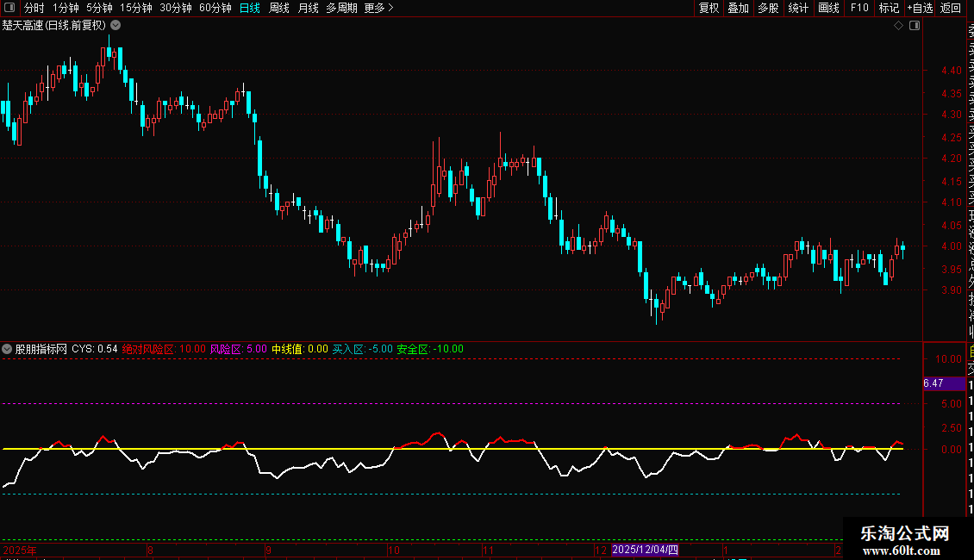The image size is (974, 560).
Task: Open dropdown next to 楚天高速 title
Action: click(116, 26)
